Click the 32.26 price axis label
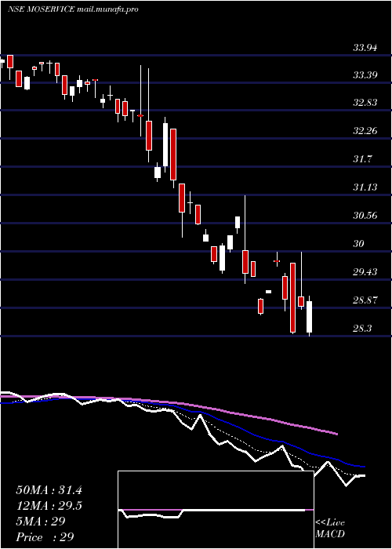392x549 pixels. coord(365,131)
